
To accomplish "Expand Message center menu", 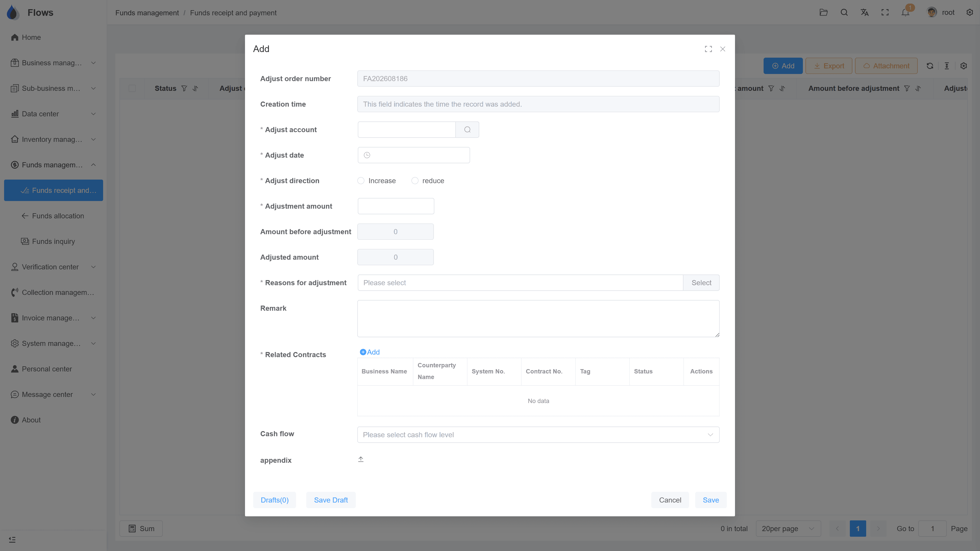I will (53, 394).
